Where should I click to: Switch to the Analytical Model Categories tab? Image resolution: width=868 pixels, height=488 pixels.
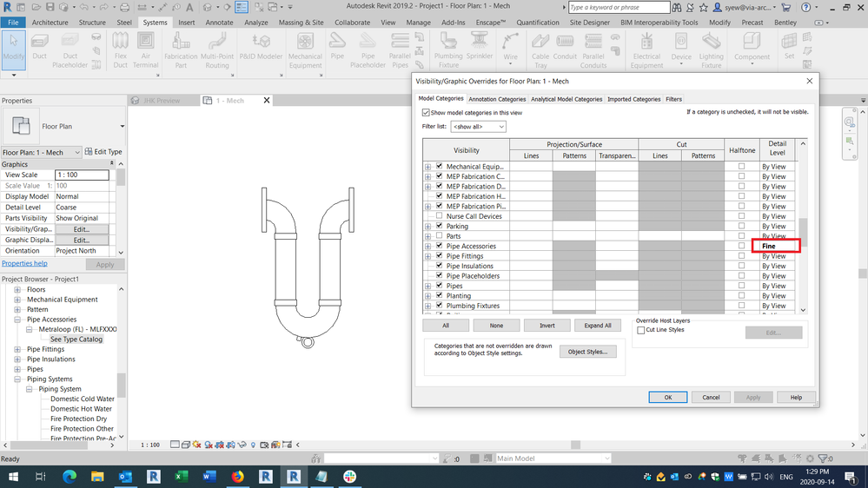coord(567,99)
